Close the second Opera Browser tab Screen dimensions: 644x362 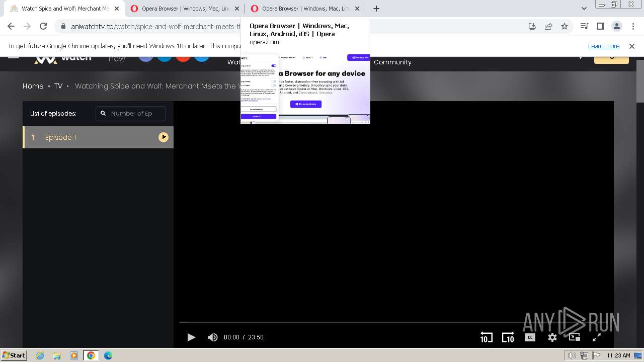click(x=357, y=9)
